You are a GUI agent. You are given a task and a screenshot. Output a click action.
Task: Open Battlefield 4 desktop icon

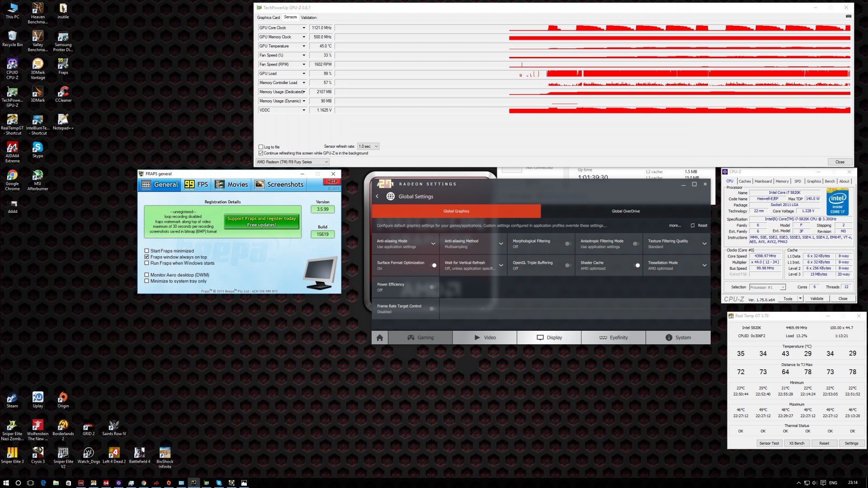tap(139, 455)
